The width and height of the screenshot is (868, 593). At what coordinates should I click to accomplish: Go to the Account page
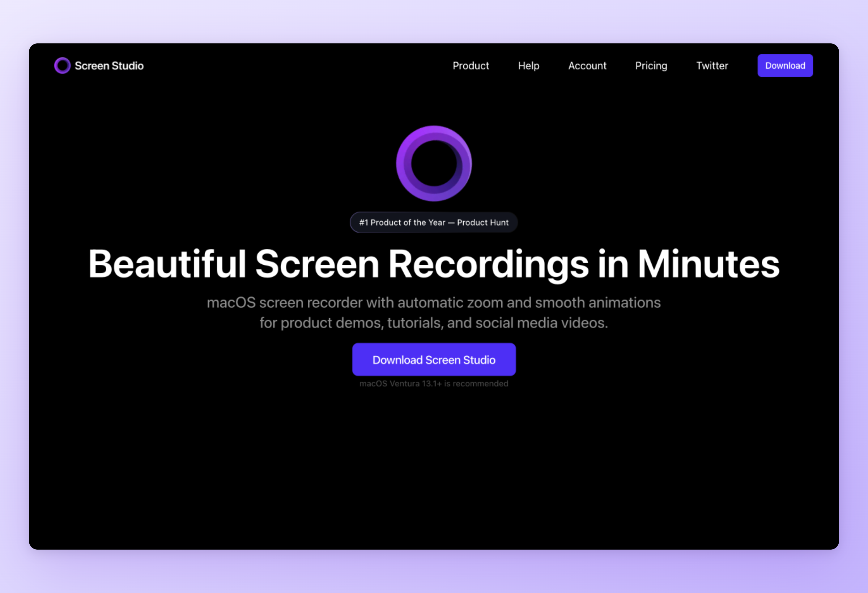click(587, 66)
